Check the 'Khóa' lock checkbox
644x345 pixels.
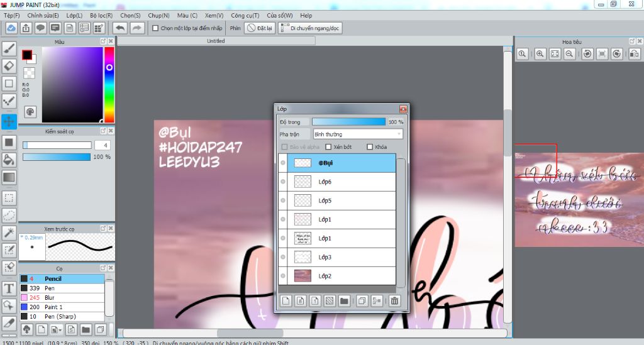370,147
